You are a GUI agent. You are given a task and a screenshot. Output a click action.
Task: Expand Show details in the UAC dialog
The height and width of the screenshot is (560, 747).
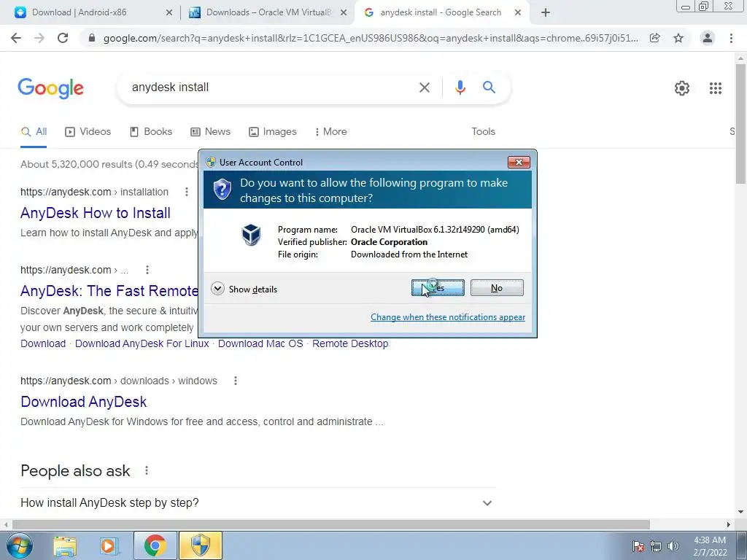(x=244, y=289)
